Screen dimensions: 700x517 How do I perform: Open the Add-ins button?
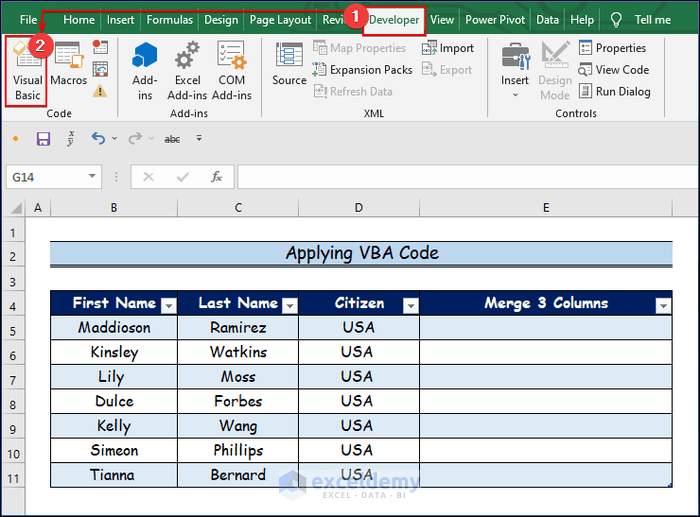pos(145,71)
